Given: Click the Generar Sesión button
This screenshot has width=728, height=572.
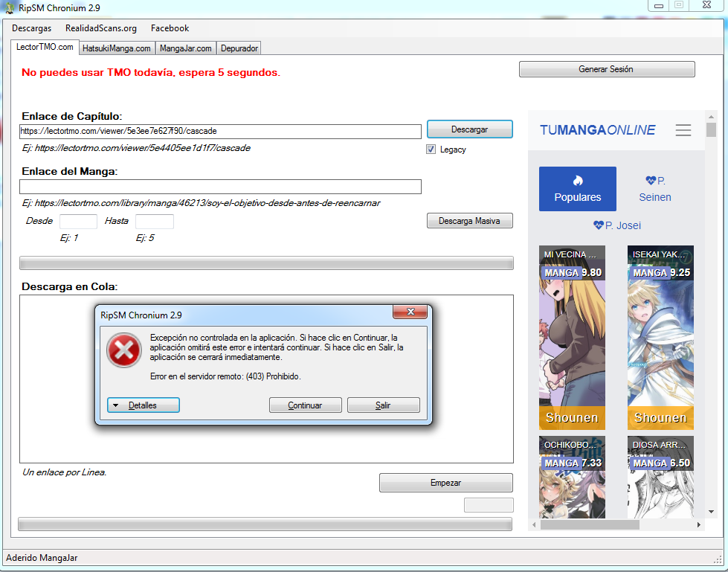Looking at the screenshot, I should click(x=606, y=69).
